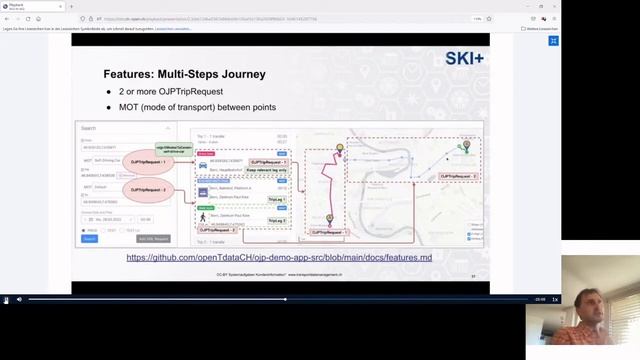Click the SKI+ logo on the slide
Screen dimensions: 640x360
tap(464, 58)
